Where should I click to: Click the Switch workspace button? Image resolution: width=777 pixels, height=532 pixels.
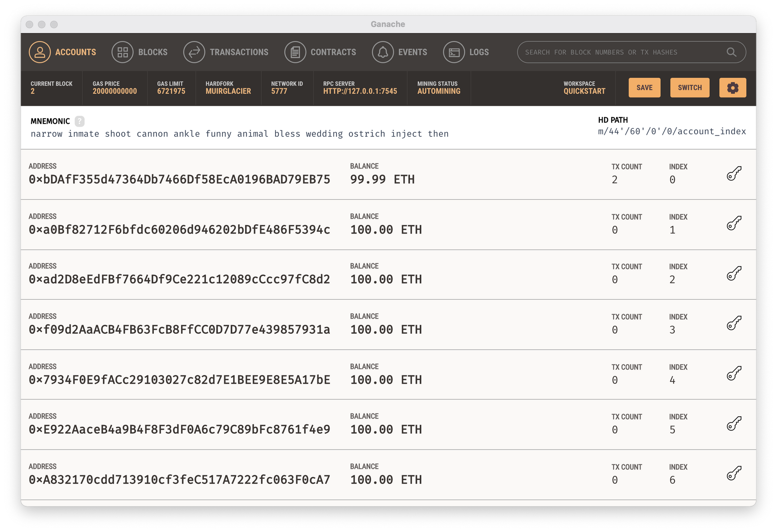(x=690, y=88)
